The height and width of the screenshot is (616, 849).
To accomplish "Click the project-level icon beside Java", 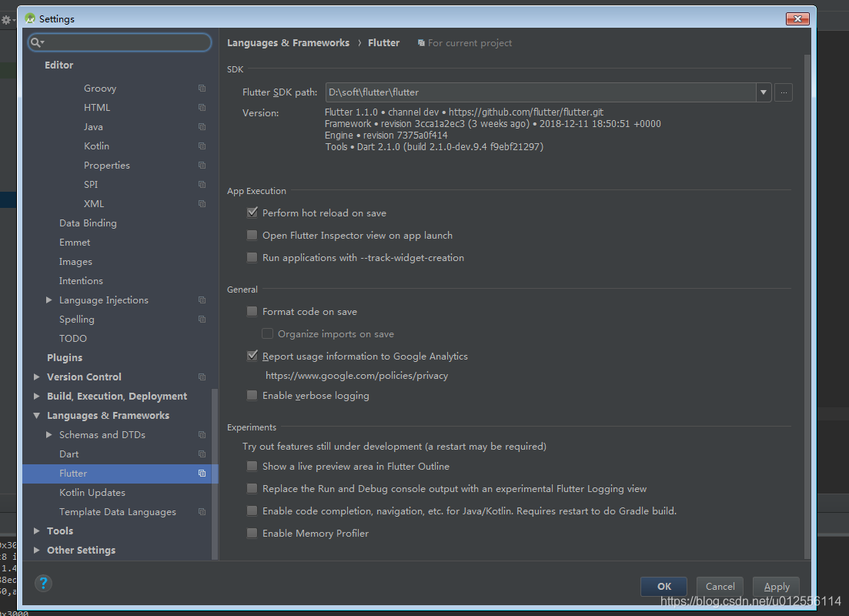I will pyautogui.click(x=202, y=126).
